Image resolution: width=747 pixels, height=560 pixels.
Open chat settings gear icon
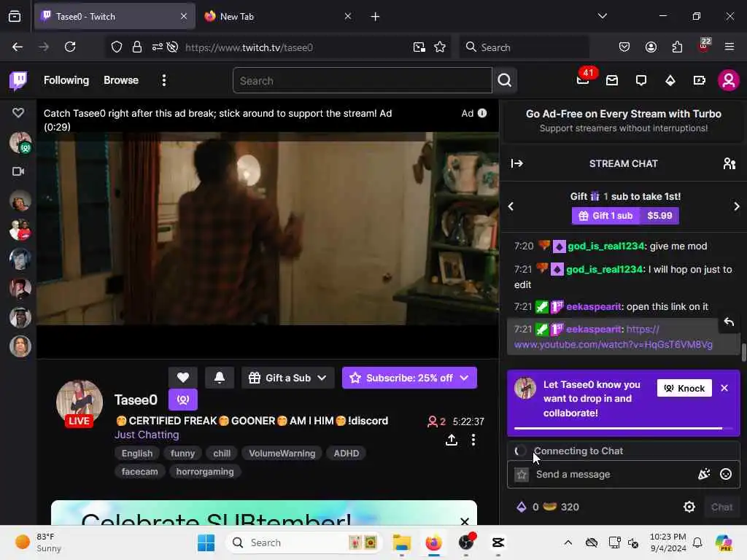[x=689, y=507]
